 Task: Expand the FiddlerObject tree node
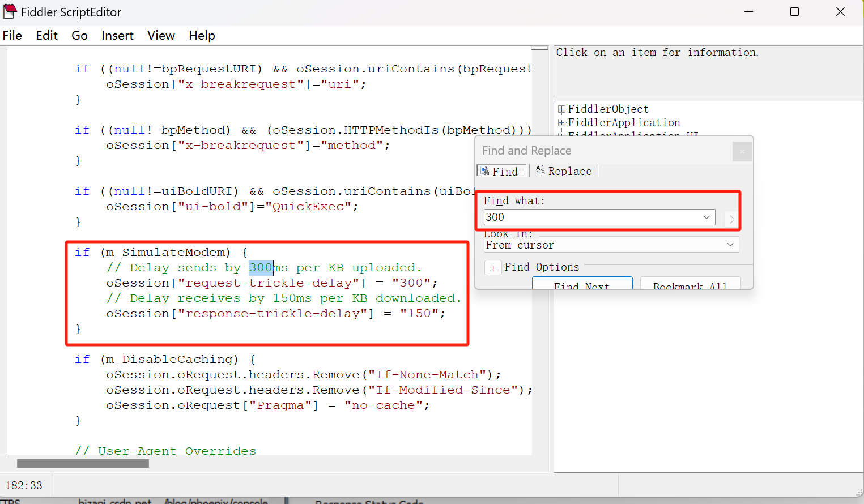(561, 109)
